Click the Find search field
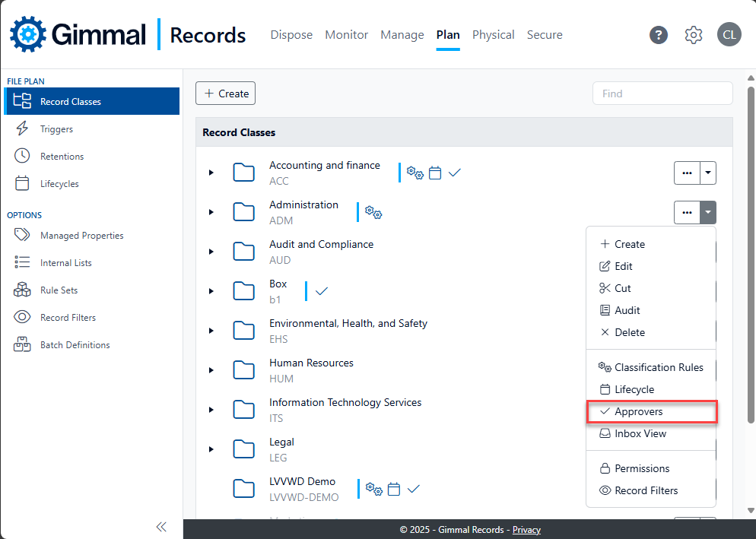This screenshot has height=539, width=756. click(662, 94)
